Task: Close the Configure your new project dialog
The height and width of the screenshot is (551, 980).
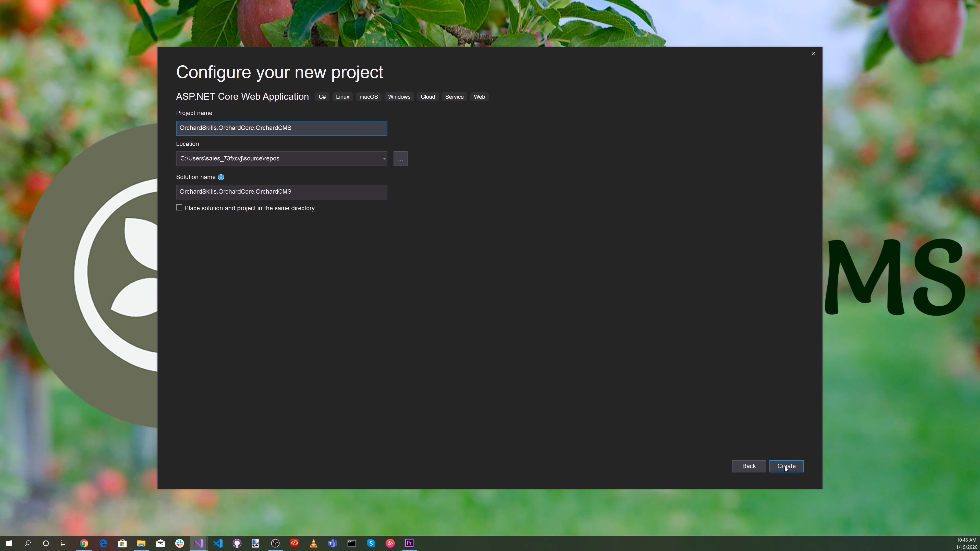Action: pos(813,54)
